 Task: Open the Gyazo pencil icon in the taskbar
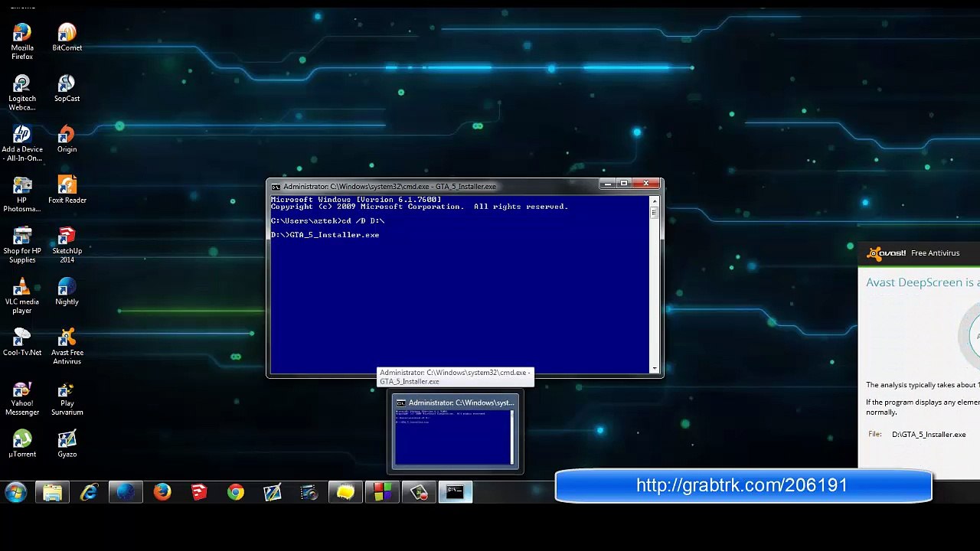coord(273,492)
